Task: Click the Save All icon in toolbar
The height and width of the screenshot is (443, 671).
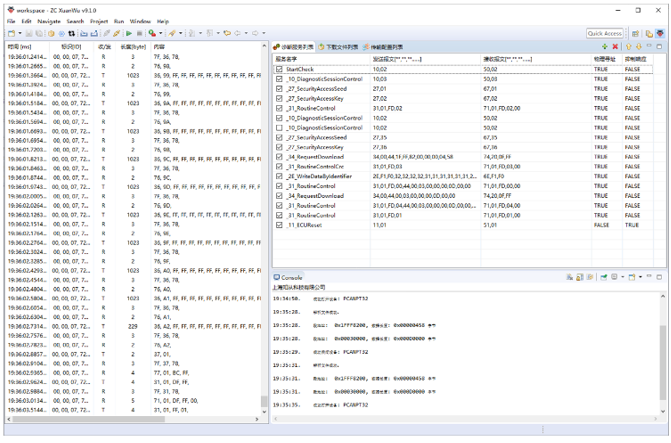Action: pyautogui.click(x=39, y=33)
